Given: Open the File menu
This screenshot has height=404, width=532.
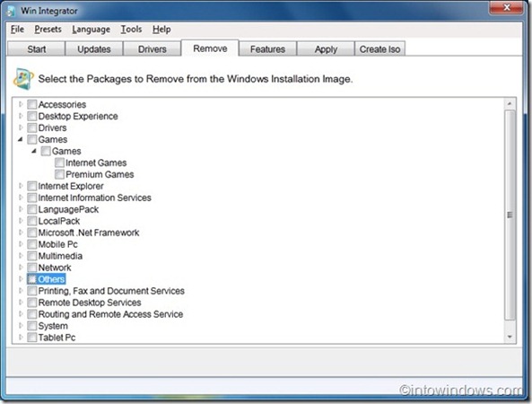Looking at the screenshot, I should 17,30.
